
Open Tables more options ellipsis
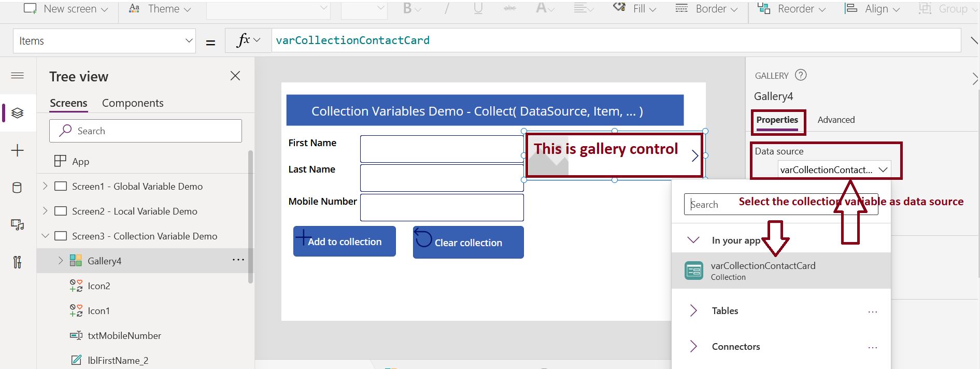pyautogui.click(x=873, y=312)
